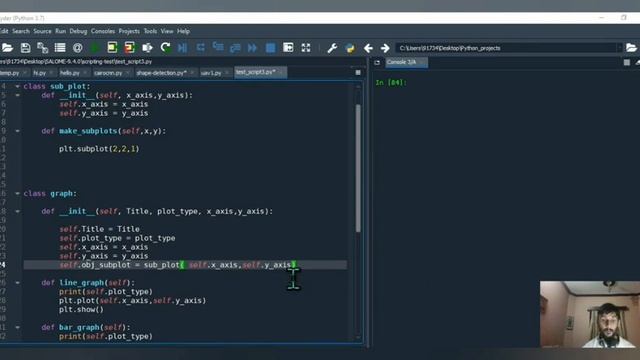This screenshot has height=360, width=640.
Task: Collapse the make_subplots method block
Action: click(x=18, y=131)
